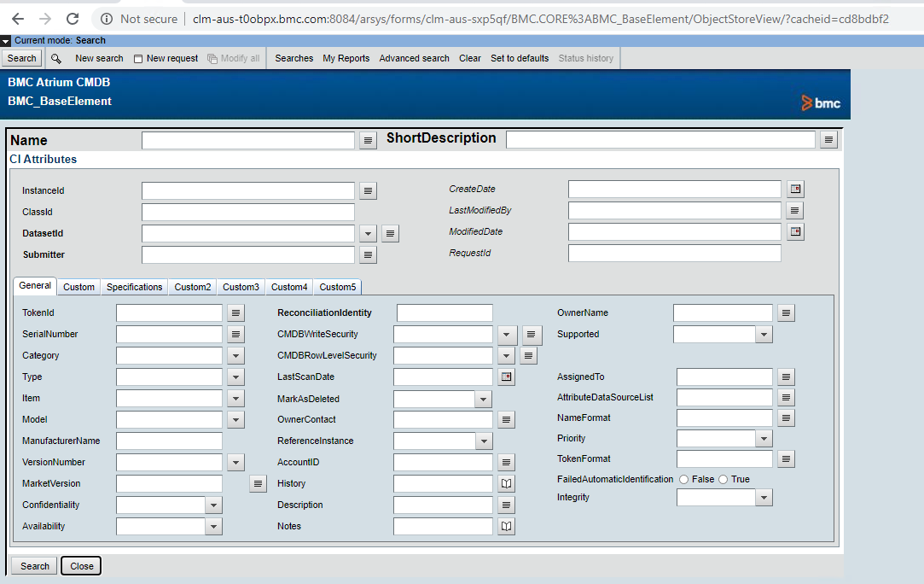Screen dimensions: 924x584
Task: Open the ReferenceInstance dropdown
Action: point(483,441)
